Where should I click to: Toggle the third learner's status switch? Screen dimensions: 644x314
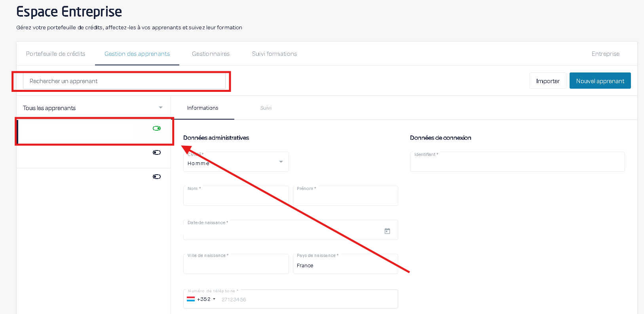[x=157, y=177]
